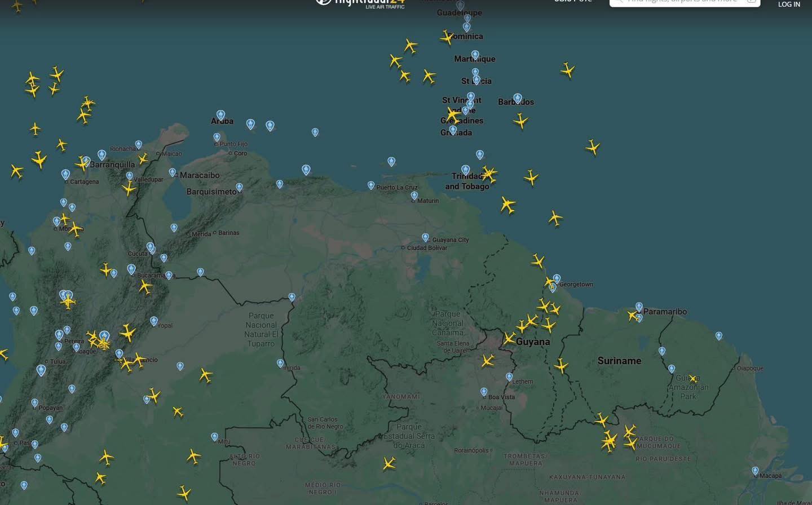Click the aircraft just west of Paramaribo
Screen dimensions: 812x505
[x=632, y=316]
